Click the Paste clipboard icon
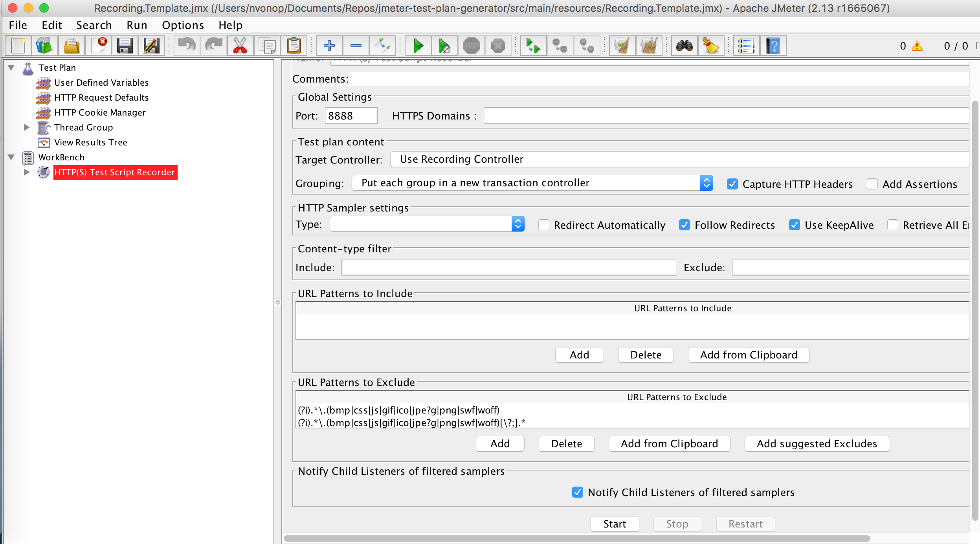 294,46
